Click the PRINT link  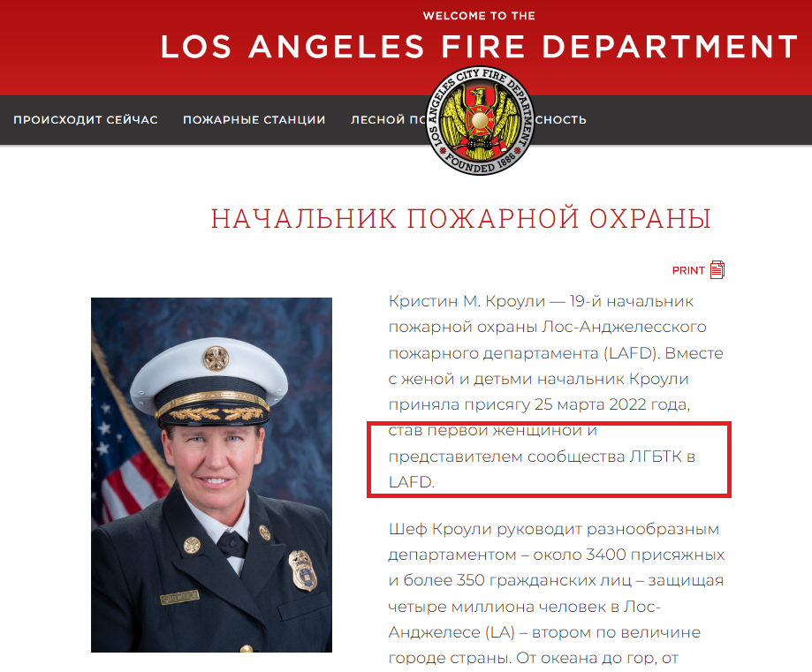(688, 270)
